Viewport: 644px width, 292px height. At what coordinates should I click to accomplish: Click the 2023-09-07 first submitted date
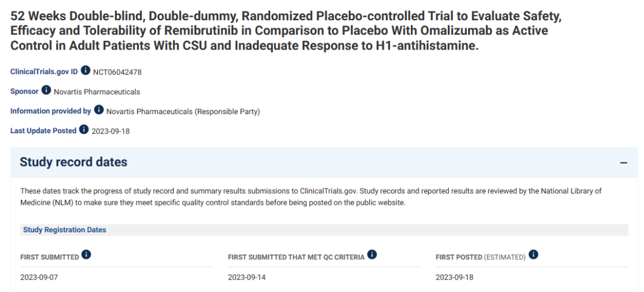pyautogui.click(x=39, y=277)
